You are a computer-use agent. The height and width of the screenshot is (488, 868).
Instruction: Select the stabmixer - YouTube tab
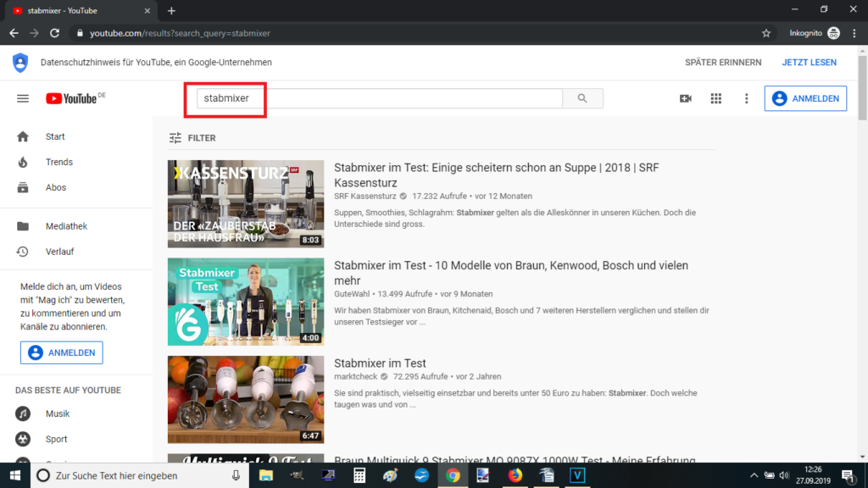pyautogui.click(x=81, y=10)
